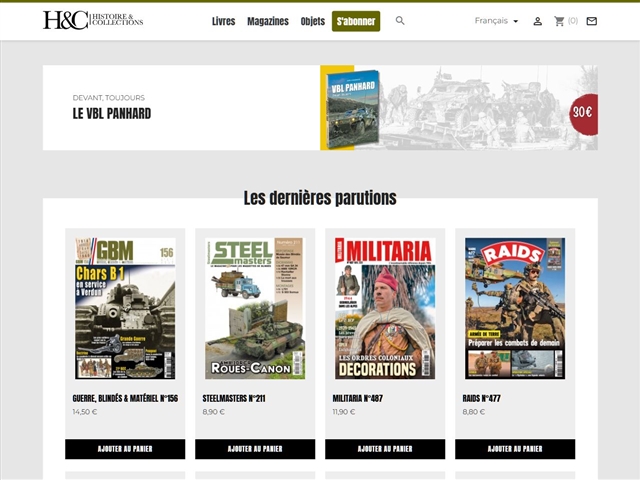Expand the Français language dropdown

pos(496,21)
